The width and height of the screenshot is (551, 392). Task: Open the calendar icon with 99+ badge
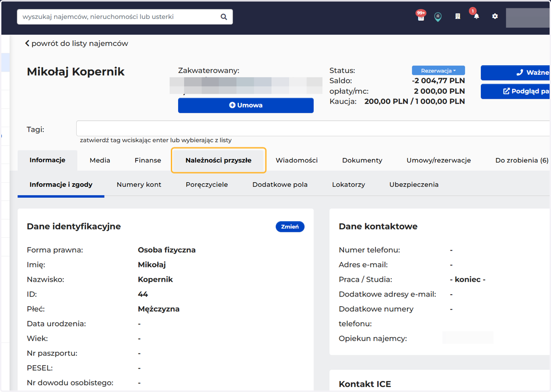pyautogui.click(x=421, y=17)
